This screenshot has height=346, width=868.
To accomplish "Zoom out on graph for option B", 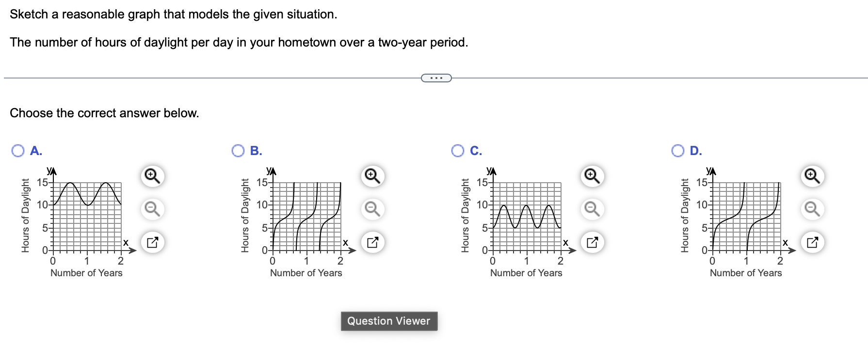I will tap(371, 209).
